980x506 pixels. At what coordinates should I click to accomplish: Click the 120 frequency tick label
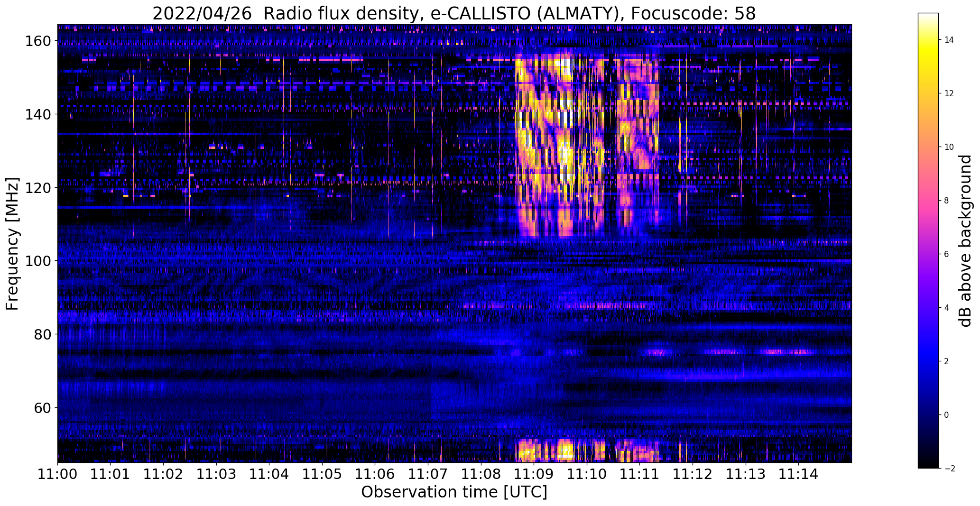(x=37, y=188)
